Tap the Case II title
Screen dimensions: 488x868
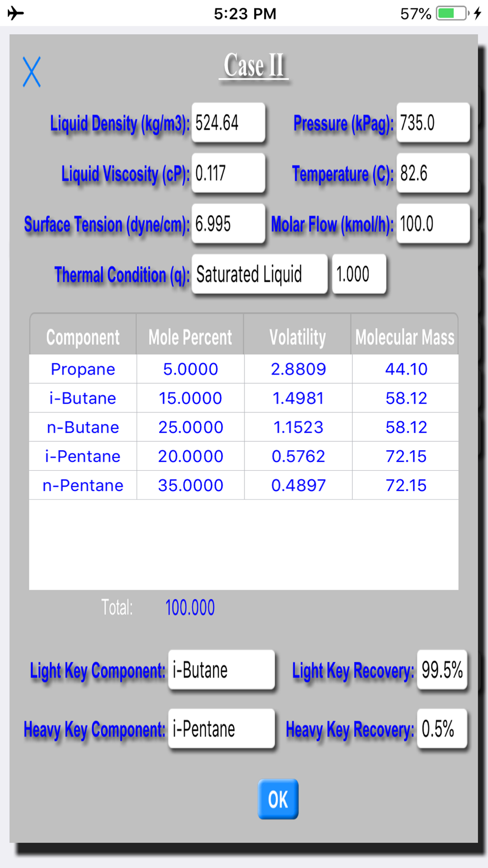pos(254,65)
